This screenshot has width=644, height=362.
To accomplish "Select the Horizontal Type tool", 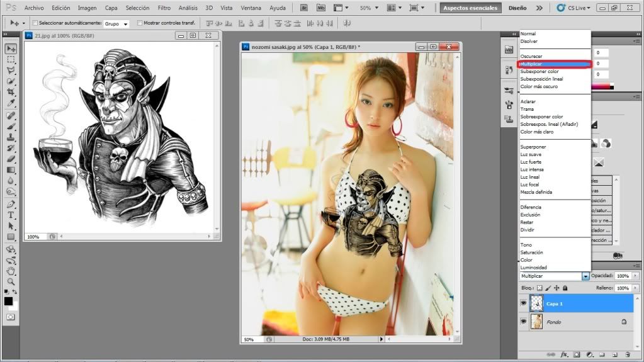I will tap(11, 215).
